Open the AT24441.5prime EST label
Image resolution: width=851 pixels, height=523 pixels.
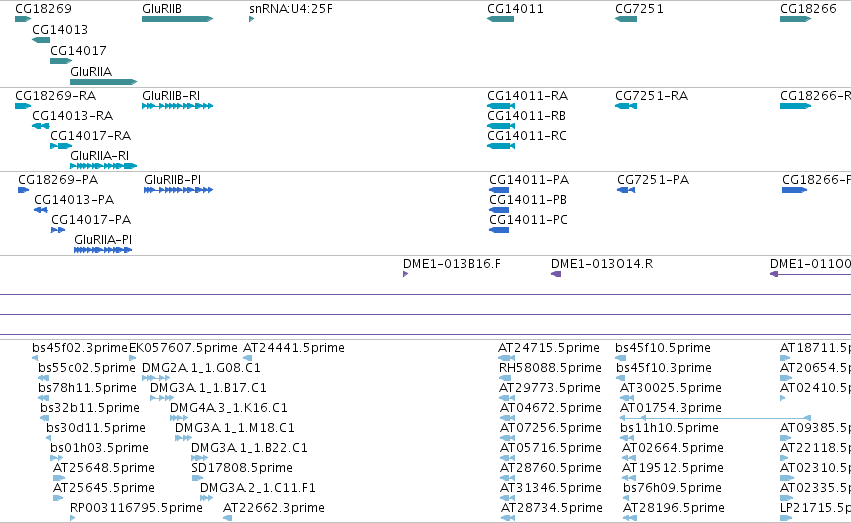294,348
